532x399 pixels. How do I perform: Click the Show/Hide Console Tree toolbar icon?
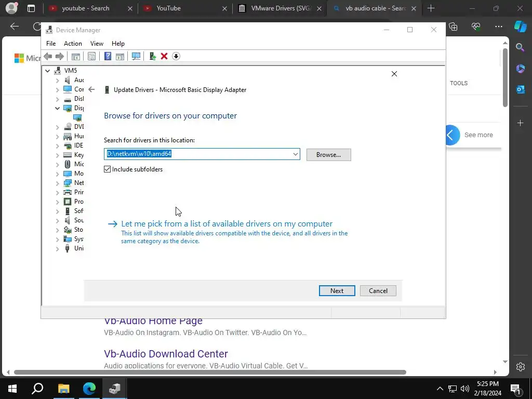point(76,56)
